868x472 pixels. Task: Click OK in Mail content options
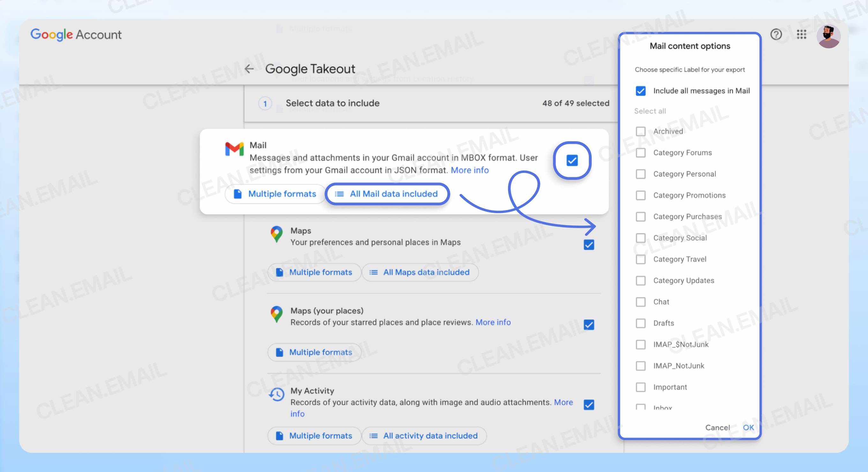[749, 427]
